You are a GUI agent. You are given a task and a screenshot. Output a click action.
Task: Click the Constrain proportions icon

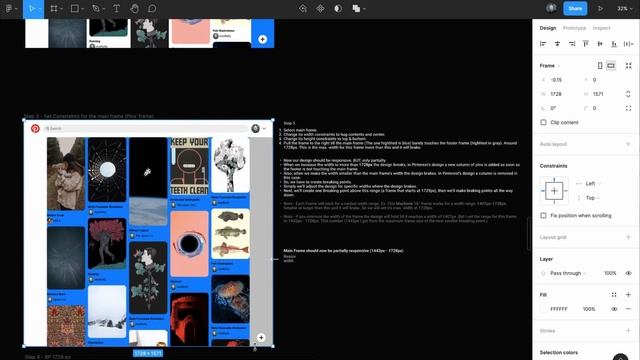click(x=628, y=94)
